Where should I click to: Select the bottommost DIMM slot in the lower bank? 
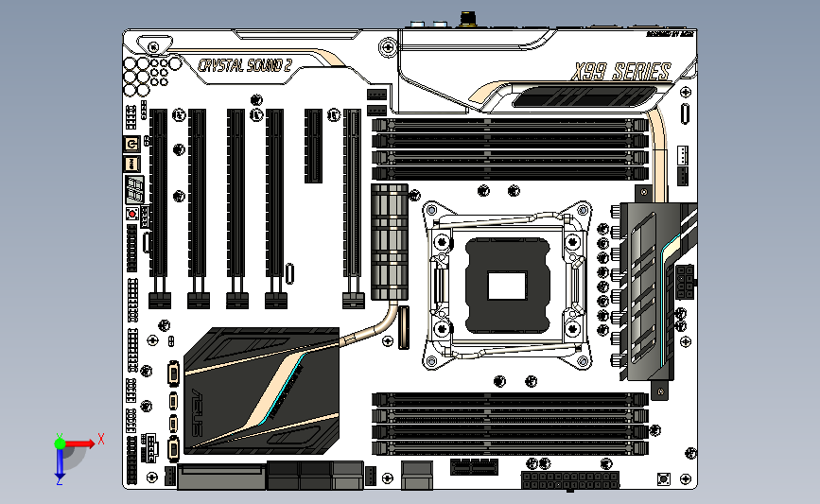pos(510,447)
